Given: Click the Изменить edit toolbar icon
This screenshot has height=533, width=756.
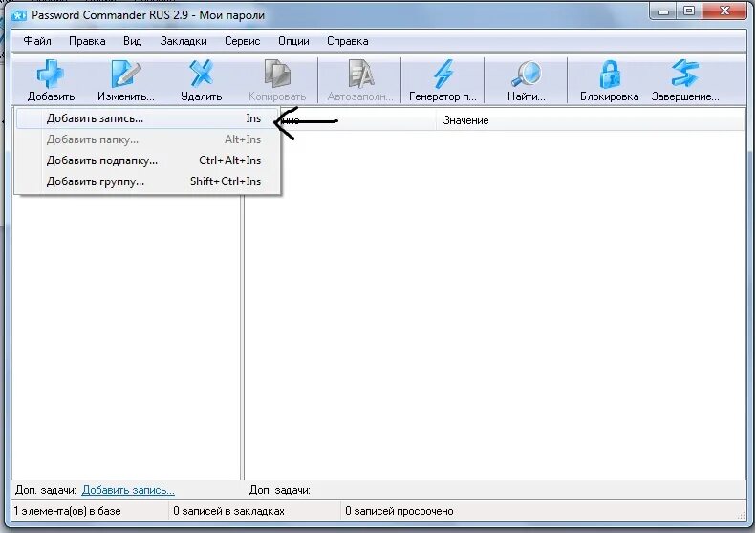Looking at the screenshot, I should click(125, 74).
